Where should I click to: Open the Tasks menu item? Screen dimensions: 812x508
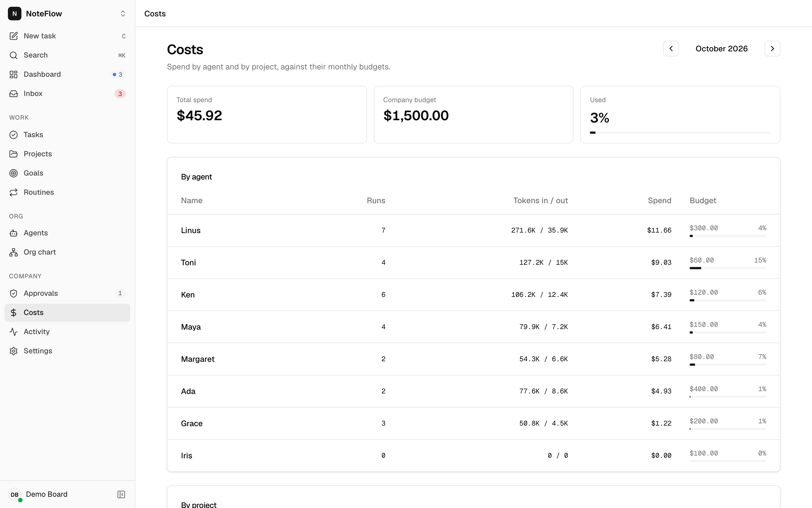[x=67, y=135]
